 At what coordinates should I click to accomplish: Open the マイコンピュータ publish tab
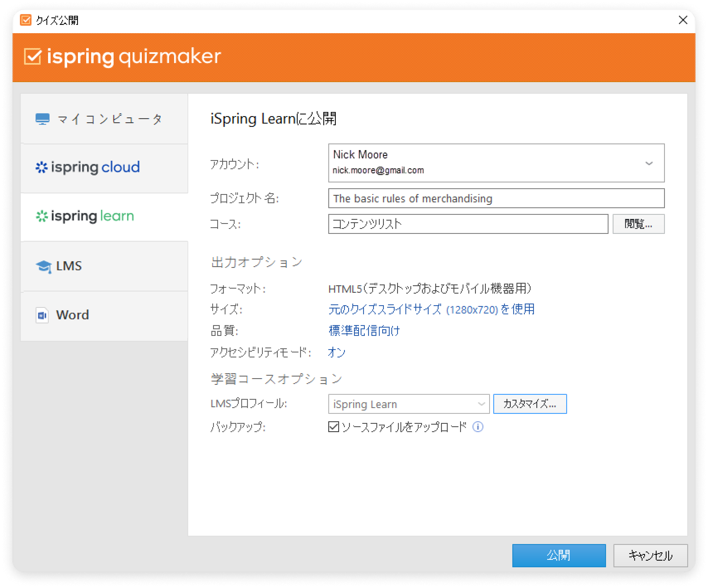(x=104, y=119)
